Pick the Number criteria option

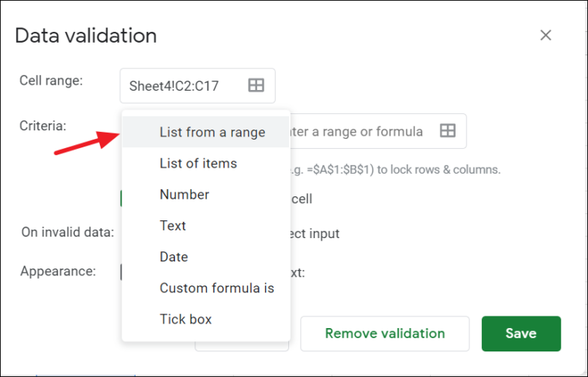pyautogui.click(x=184, y=195)
